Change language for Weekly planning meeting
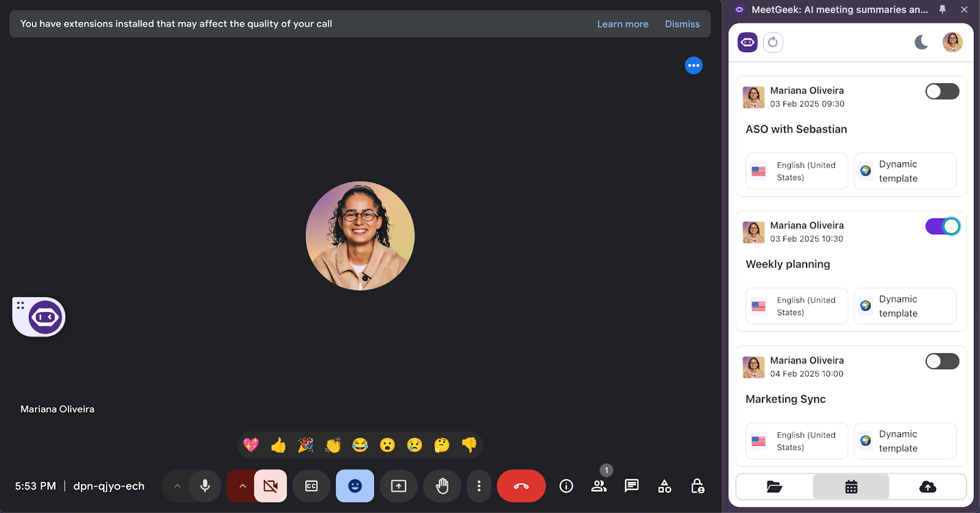The image size is (980, 513). (796, 306)
